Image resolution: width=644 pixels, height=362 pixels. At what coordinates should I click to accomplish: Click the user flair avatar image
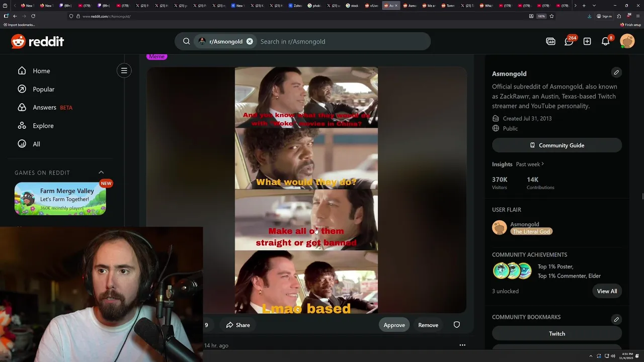[500, 228]
